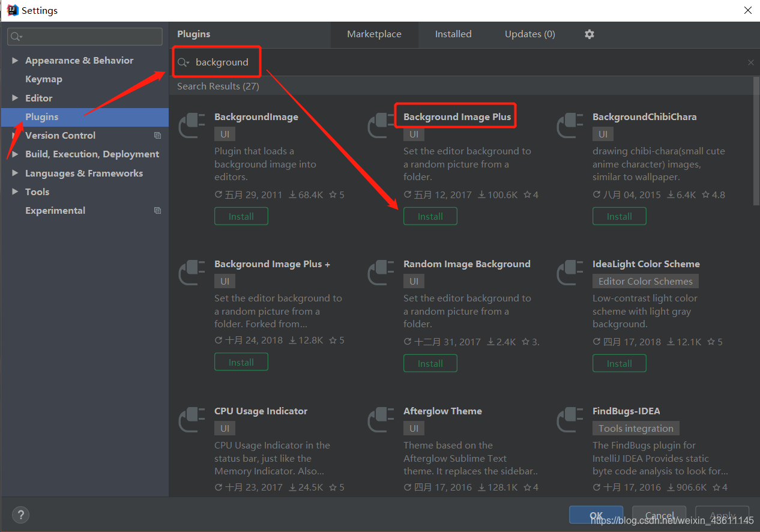Image resolution: width=760 pixels, height=532 pixels.
Task: Open the FindBugs-IDEA plugin title
Action: 626,411
